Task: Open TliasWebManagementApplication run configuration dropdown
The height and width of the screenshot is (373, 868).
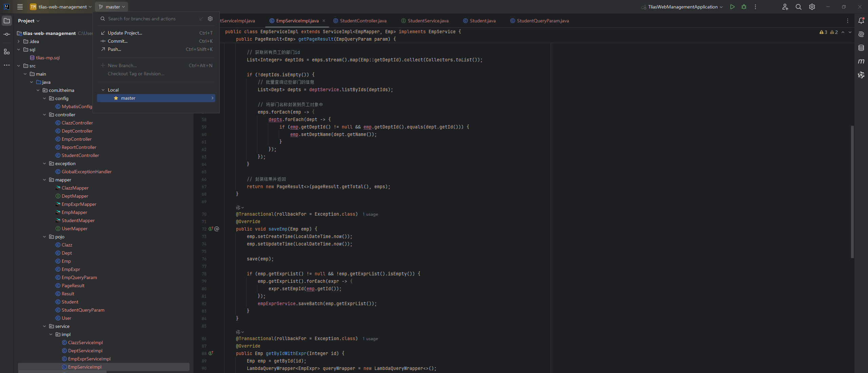Action: [x=682, y=7]
